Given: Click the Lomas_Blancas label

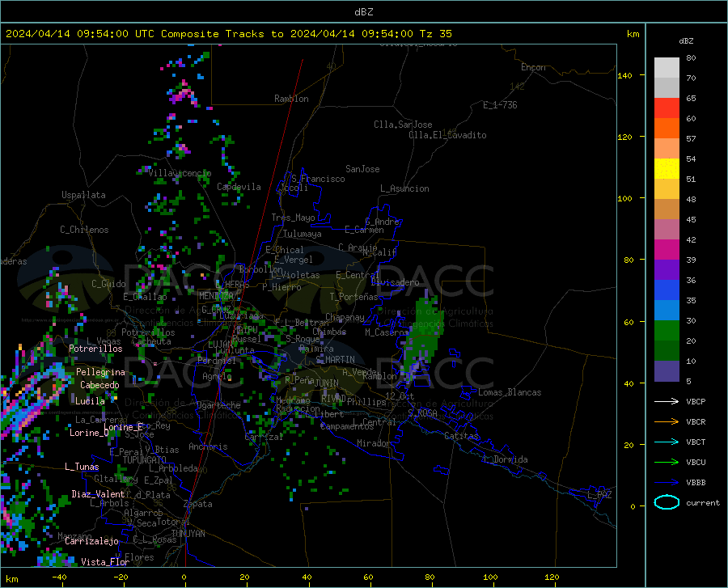Looking at the screenshot, I should pos(510,392).
